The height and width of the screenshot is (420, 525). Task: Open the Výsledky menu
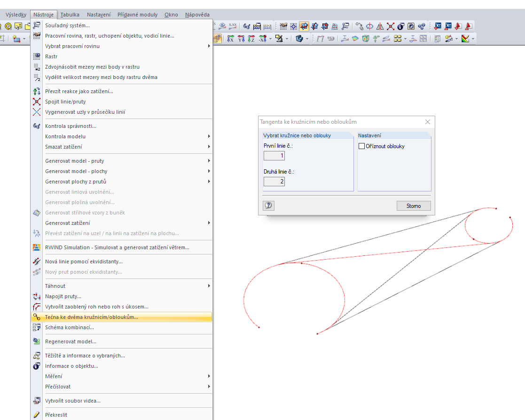[x=16, y=15]
